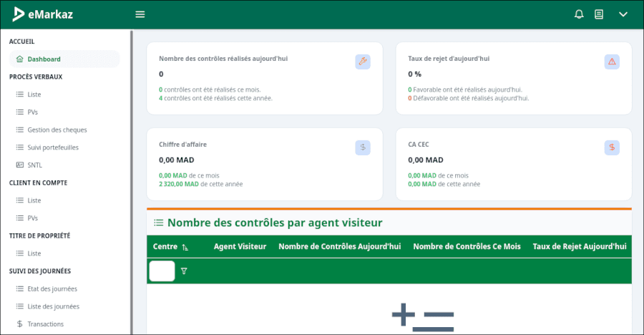Select SNTL in the sidebar
The height and width of the screenshot is (335, 644).
(35, 165)
